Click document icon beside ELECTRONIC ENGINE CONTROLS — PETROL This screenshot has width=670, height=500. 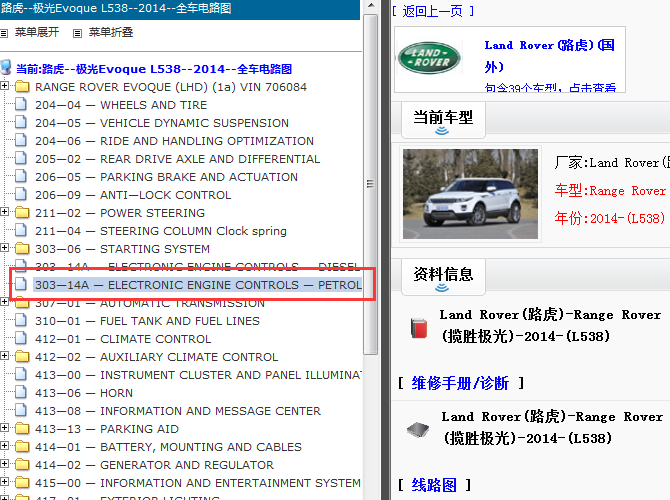coord(21,284)
